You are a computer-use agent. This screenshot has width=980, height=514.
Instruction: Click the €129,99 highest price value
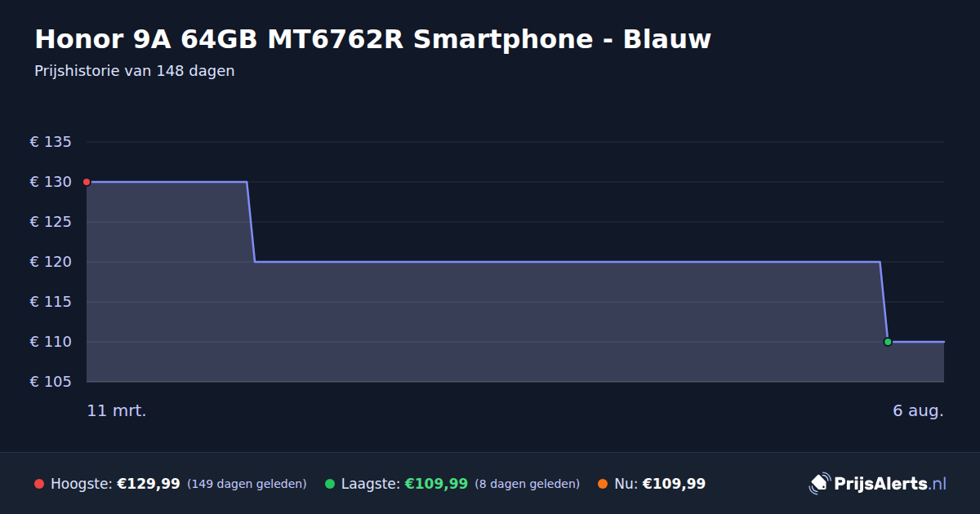coord(149,484)
